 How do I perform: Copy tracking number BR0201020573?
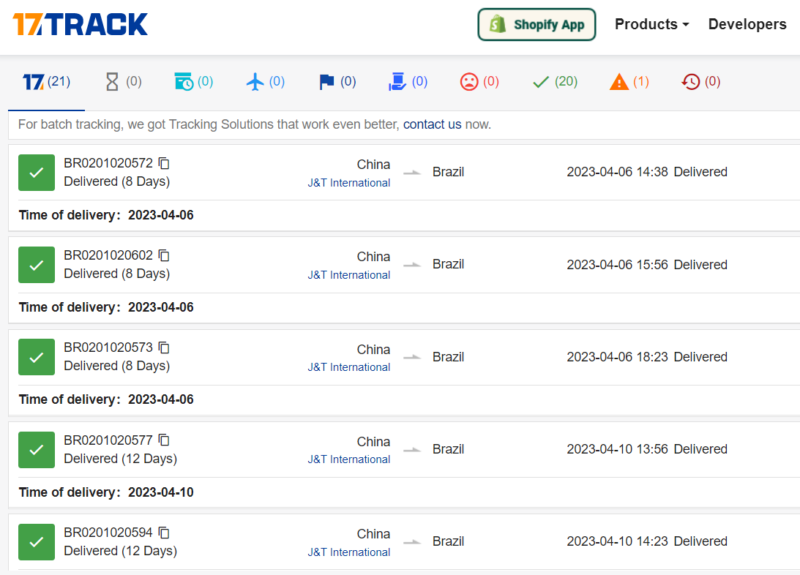click(x=164, y=347)
